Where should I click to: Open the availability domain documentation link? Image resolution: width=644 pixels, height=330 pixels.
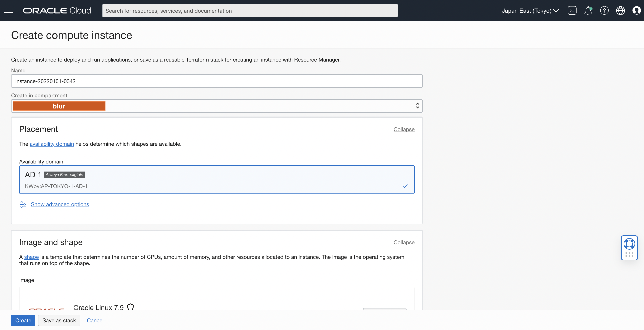[51, 144]
